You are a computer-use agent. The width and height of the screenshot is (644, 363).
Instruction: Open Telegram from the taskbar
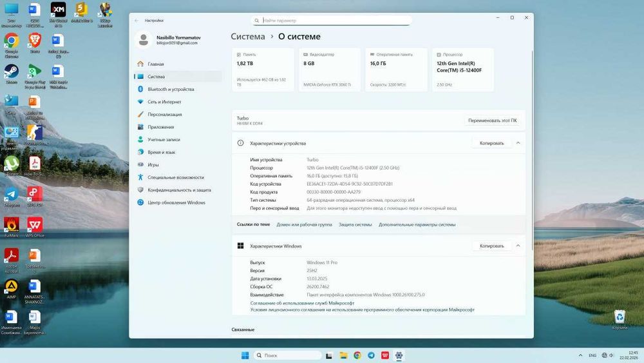coord(371,355)
